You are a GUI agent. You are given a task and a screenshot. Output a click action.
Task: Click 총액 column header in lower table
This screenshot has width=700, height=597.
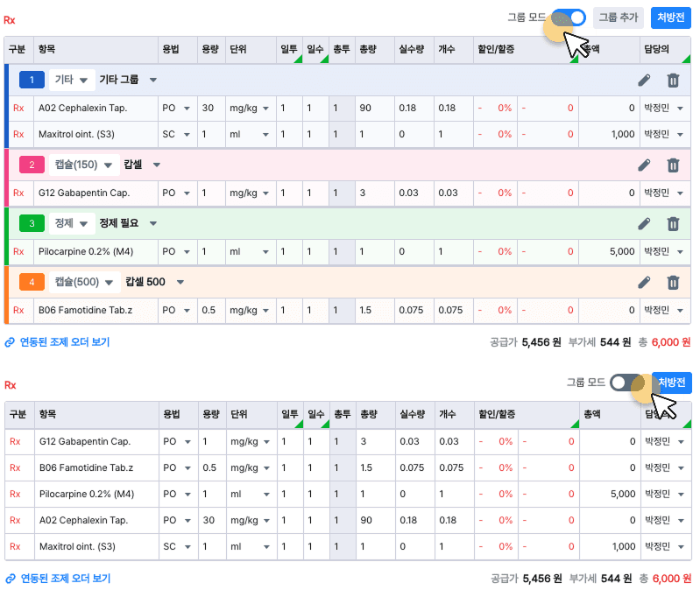pyautogui.click(x=611, y=415)
